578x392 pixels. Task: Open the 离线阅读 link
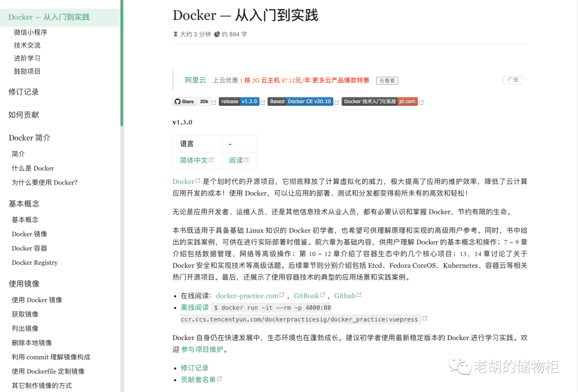tap(195, 308)
